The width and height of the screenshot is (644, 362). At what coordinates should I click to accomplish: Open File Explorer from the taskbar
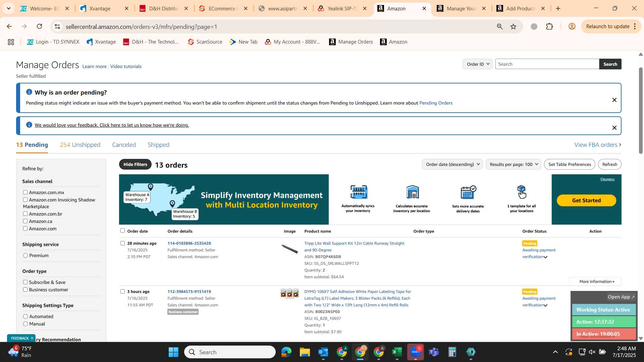[305, 352]
